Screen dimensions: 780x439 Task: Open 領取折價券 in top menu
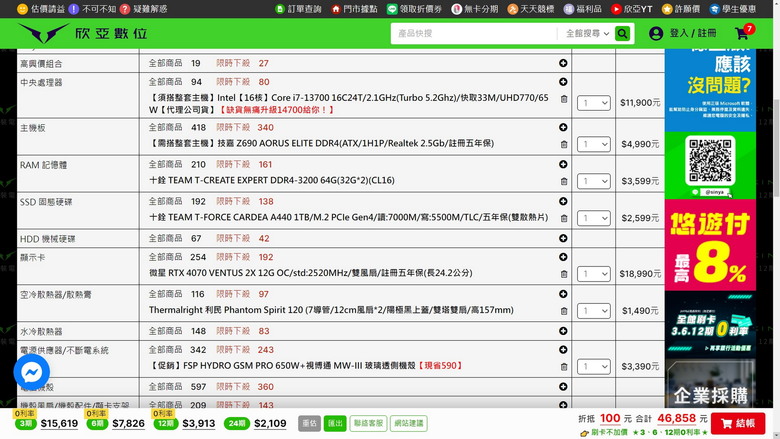pyautogui.click(x=414, y=9)
